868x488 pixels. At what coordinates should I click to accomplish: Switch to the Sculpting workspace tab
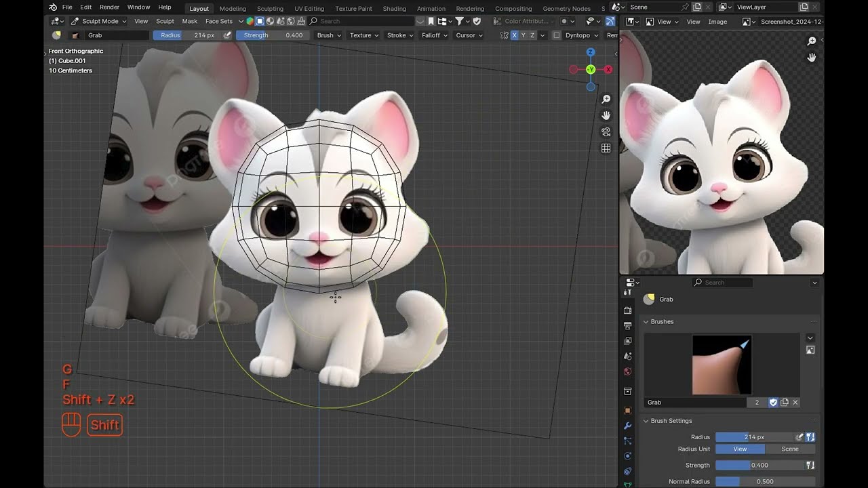[270, 9]
